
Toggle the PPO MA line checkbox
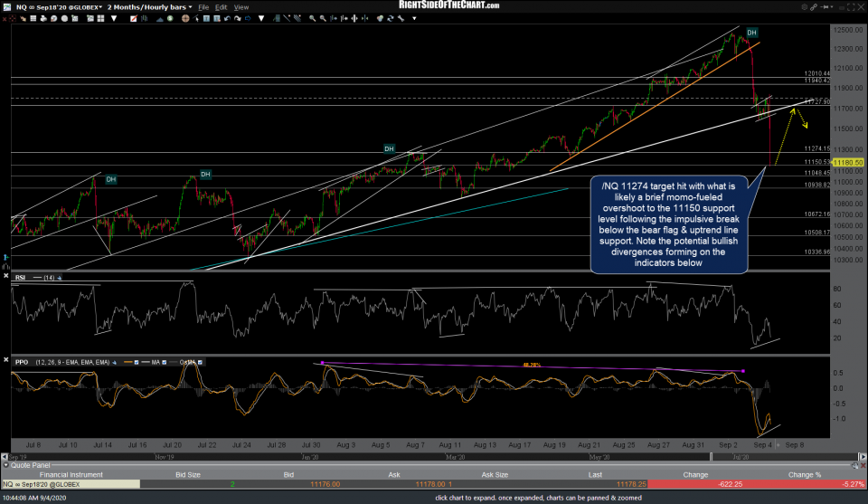tap(164, 362)
